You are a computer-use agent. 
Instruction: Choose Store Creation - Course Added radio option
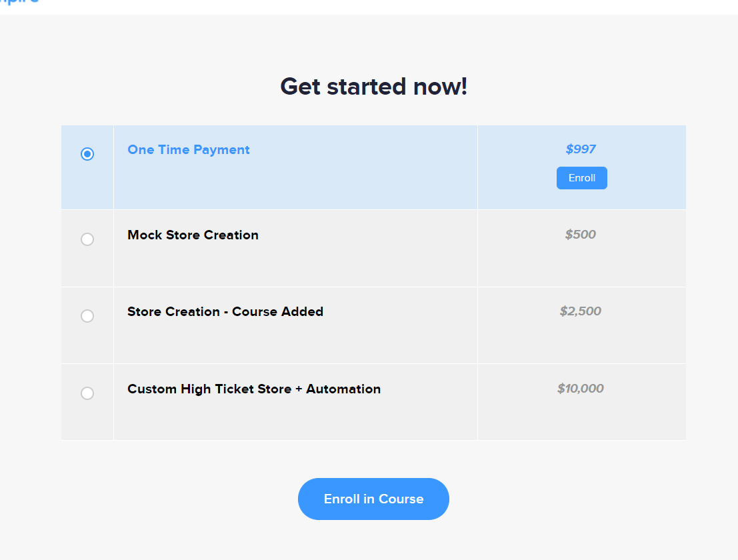[x=87, y=316]
